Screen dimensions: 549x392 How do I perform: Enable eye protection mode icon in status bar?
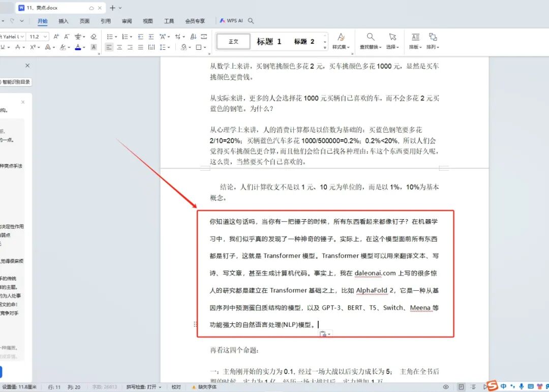point(446,387)
